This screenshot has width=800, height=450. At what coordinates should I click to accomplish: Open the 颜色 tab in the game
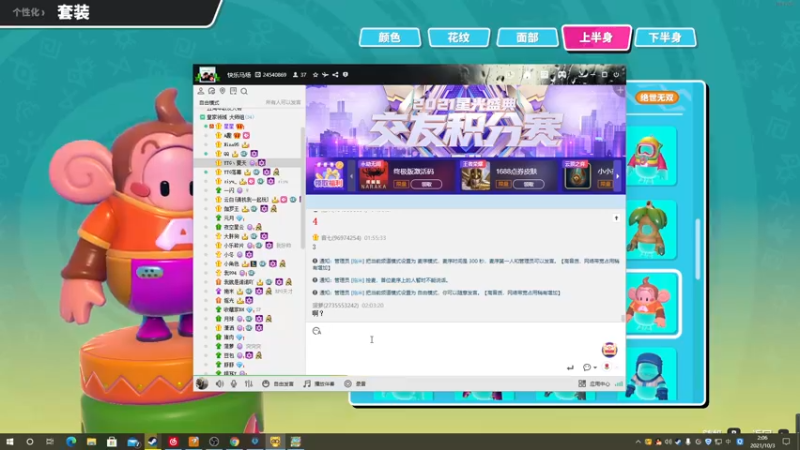[390, 37]
